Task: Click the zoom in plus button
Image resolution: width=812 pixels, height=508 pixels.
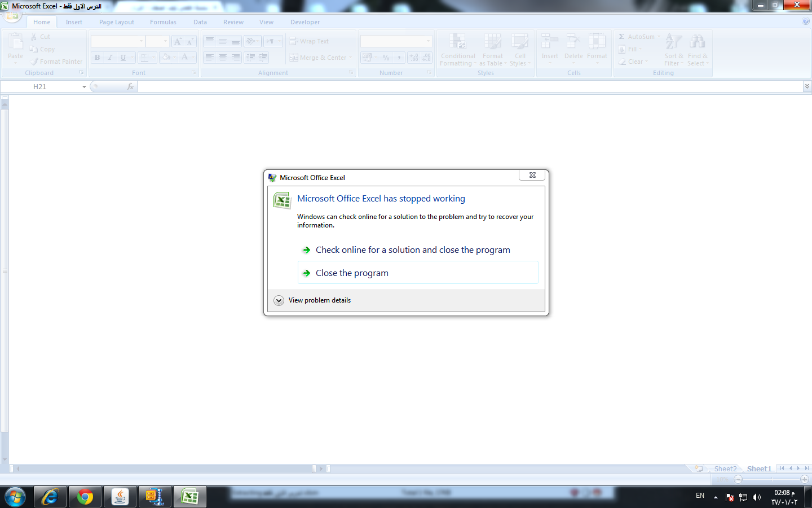Action: click(x=805, y=479)
